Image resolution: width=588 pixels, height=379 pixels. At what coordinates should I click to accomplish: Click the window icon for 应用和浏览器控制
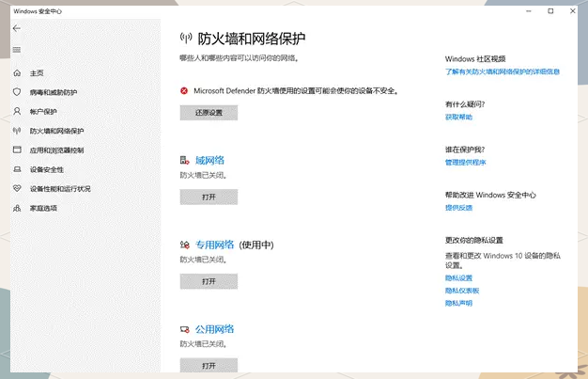tap(17, 150)
